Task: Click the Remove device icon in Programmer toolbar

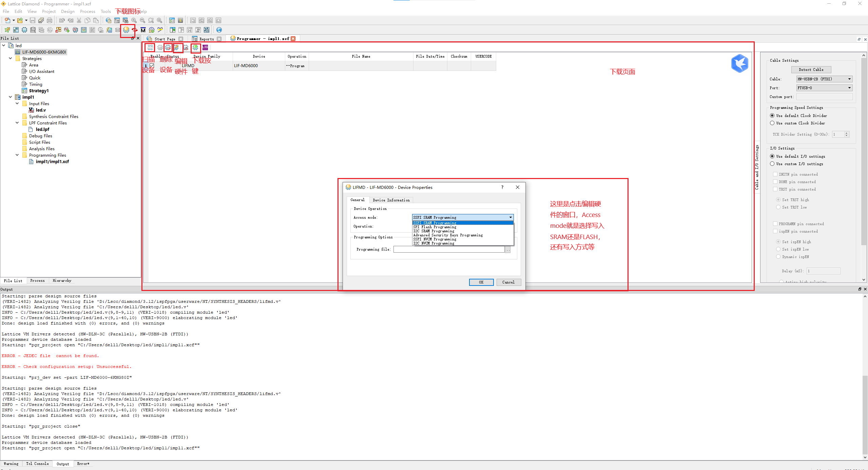Action: (x=168, y=47)
